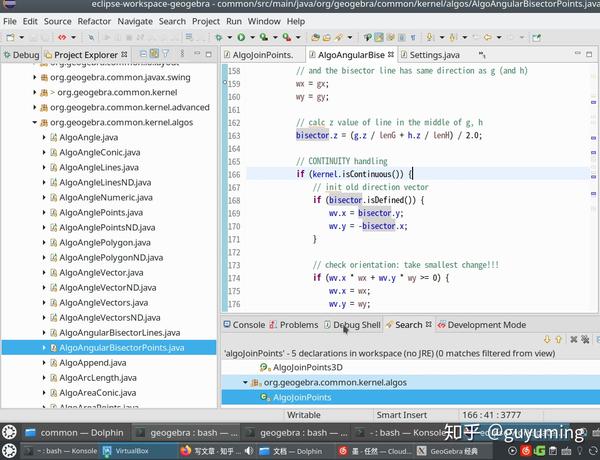Click the Next Annotation arrow icon

click(x=430, y=37)
